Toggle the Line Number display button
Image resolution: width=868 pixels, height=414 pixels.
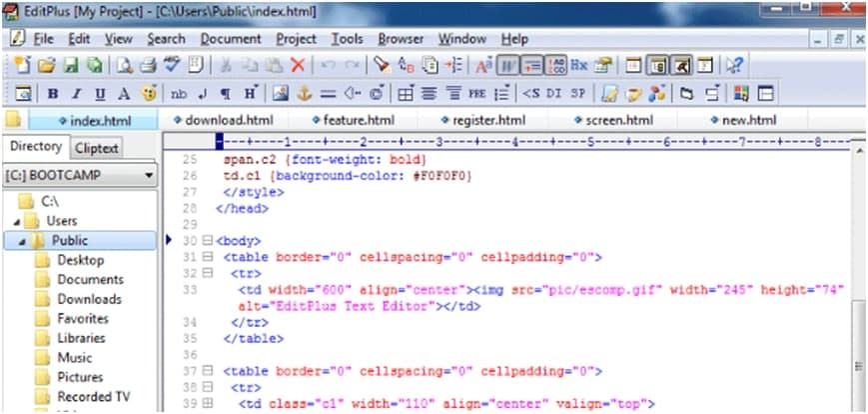tap(555, 67)
